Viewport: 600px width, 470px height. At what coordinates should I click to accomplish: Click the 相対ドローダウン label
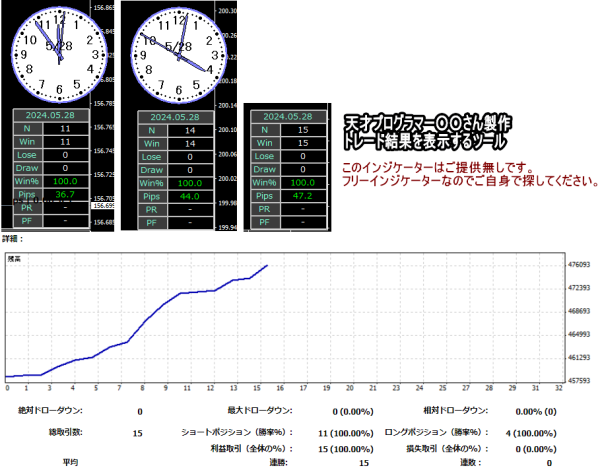coord(455,411)
